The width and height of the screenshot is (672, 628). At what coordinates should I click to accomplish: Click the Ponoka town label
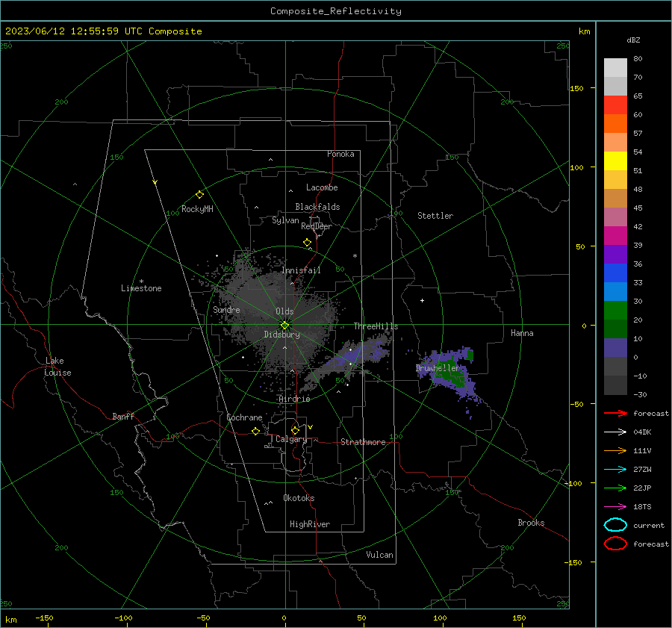click(x=340, y=154)
